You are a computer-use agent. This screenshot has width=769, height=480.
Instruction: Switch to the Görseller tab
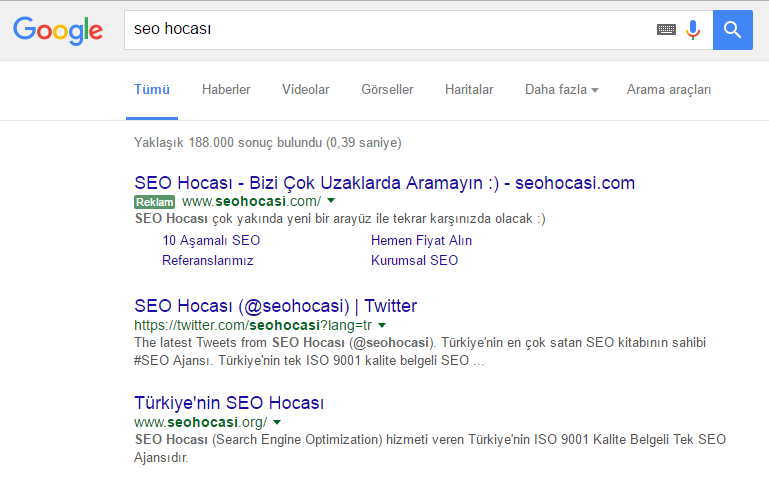pos(387,90)
